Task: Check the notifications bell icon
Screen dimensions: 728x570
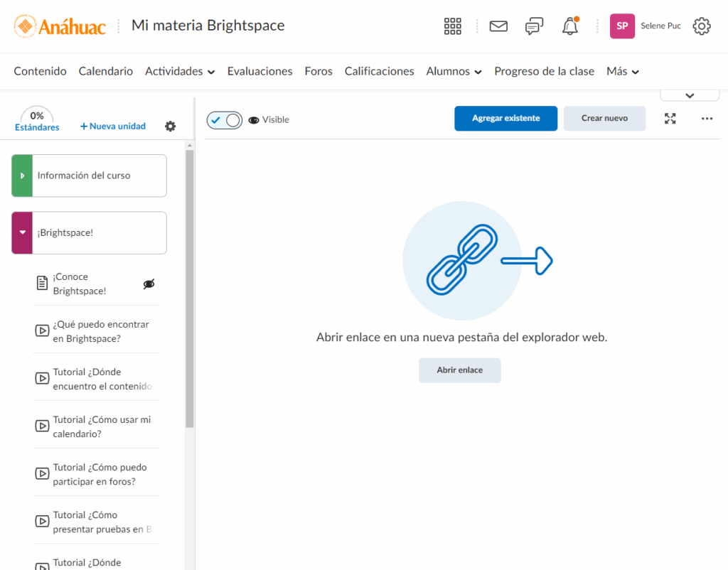Action: (570, 26)
